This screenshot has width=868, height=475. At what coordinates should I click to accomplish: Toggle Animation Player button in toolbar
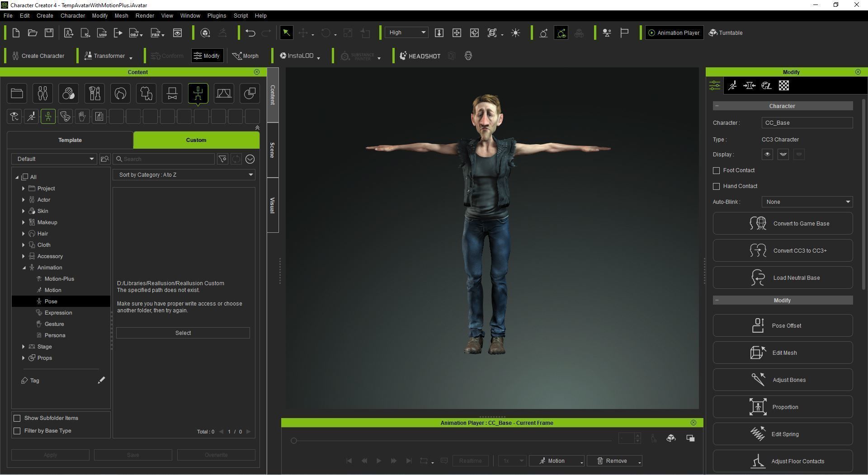coord(674,33)
